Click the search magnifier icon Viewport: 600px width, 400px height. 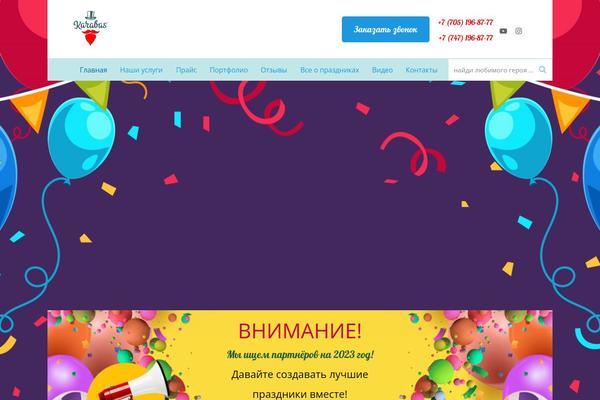point(542,69)
